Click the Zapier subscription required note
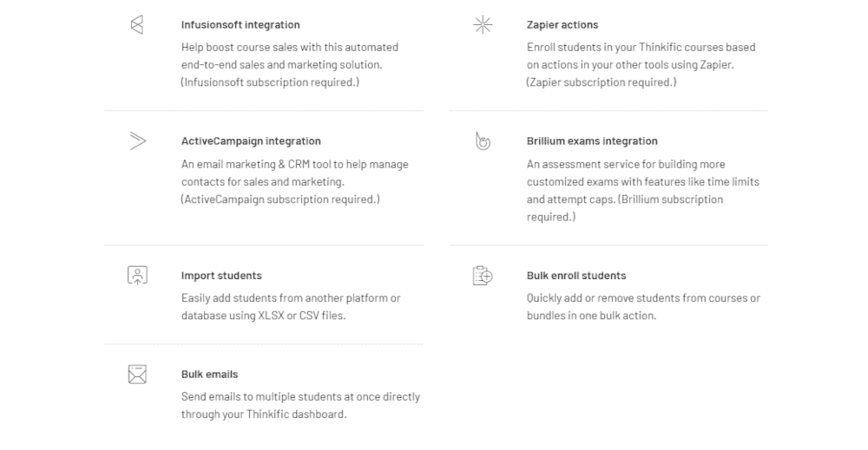This screenshot has height=450, width=868. [602, 82]
